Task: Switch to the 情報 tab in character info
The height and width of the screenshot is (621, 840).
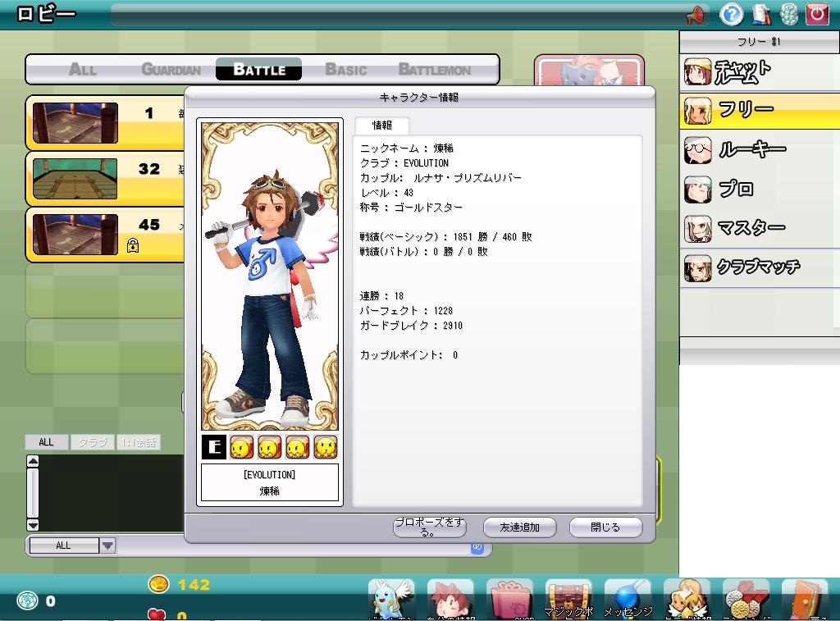Action: coord(382,126)
